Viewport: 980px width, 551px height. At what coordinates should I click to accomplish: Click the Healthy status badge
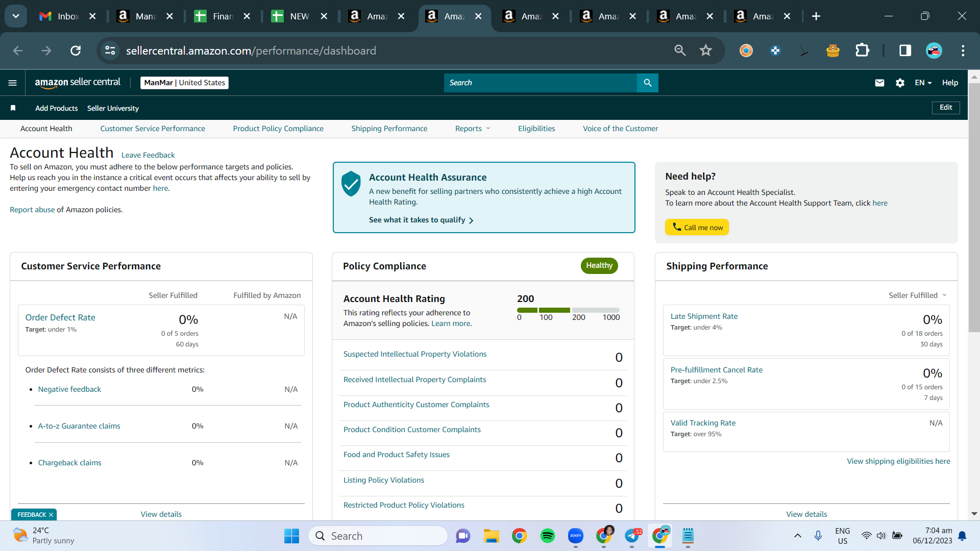599,265
